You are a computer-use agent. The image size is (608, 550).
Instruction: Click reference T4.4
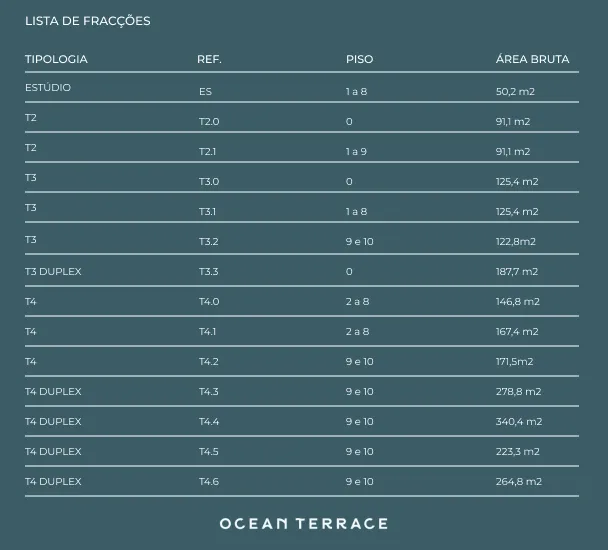click(x=209, y=422)
